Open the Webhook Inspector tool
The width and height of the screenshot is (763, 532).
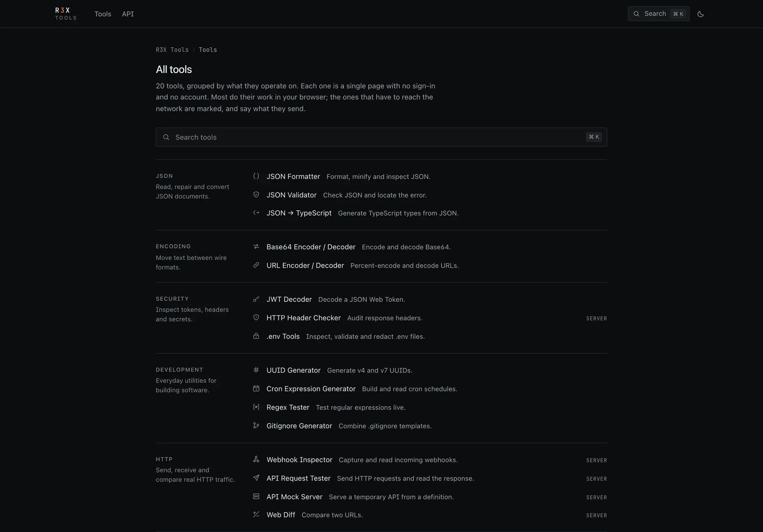(x=299, y=460)
